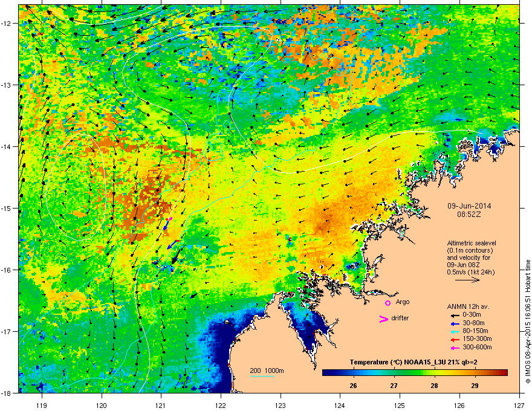Click the latitude axis label -15
This screenshot has width=532, height=411.
click(x=7, y=208)
